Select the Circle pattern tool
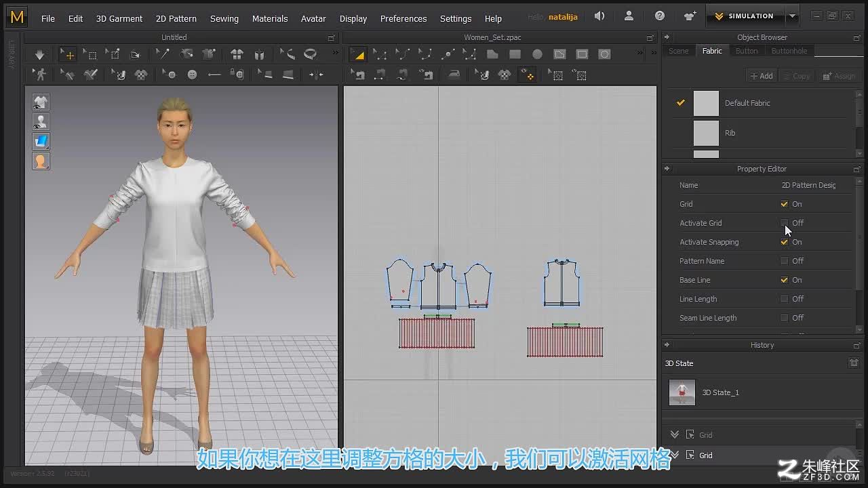This screenshot has width=868, height=488. (537, 54)
